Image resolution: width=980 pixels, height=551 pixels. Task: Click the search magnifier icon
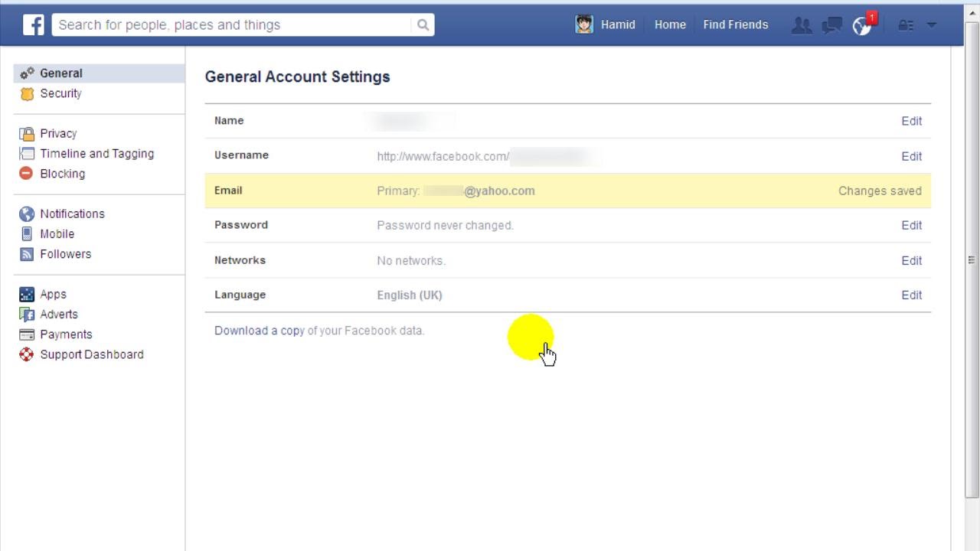pyautogui.click(x=423, y=24)
